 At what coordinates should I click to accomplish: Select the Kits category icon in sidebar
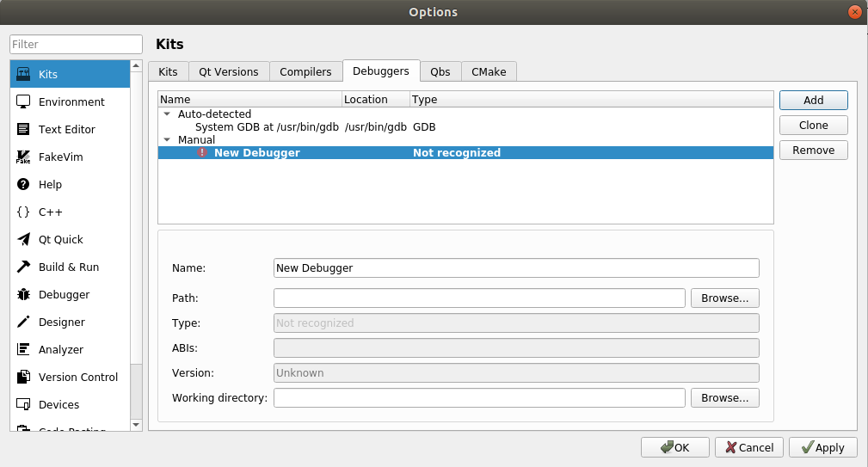click(x=24, y=74)
